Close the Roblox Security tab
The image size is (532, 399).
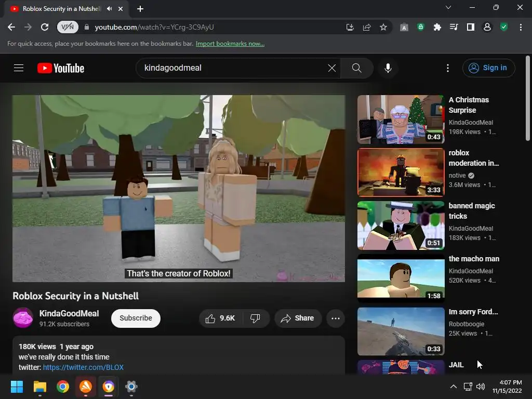[x=121, y=9]
